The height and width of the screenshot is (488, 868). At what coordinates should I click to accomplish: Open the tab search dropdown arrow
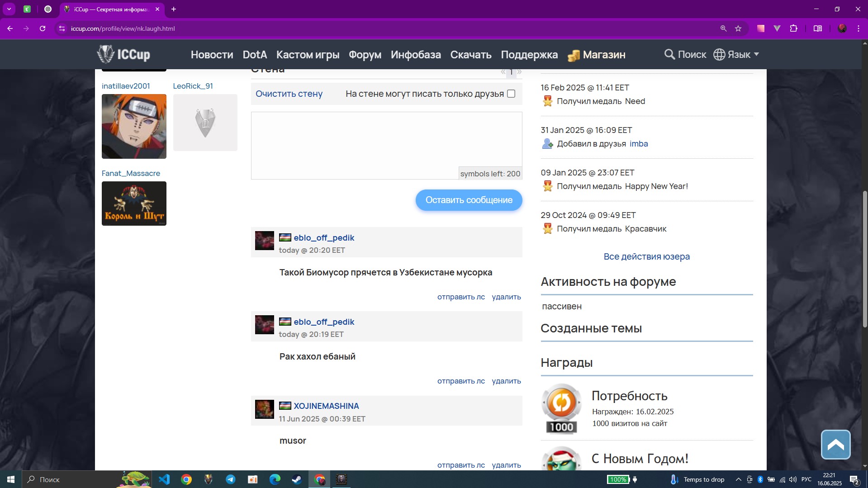coord(9,9)
